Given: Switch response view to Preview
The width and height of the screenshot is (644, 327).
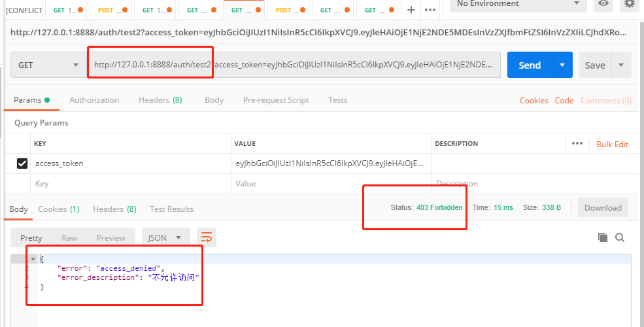Looking at the screenshot, I should (x=110, y=238).
